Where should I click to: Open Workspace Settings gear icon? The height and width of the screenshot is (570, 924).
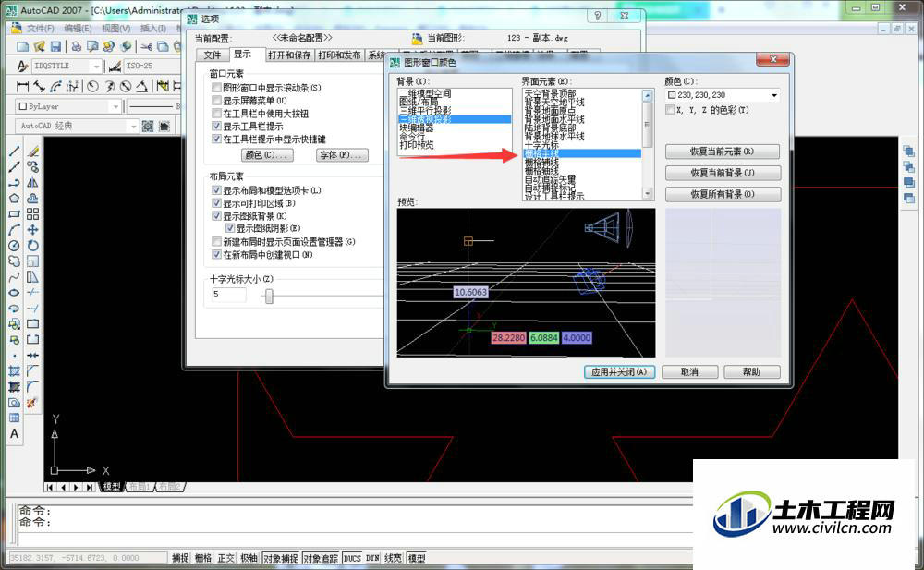[148, 127]
